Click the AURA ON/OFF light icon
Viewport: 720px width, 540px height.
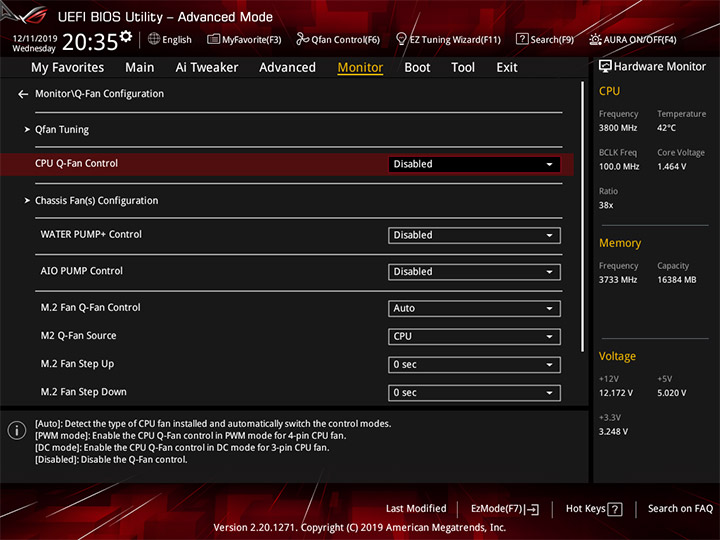[x=595, y=39]
